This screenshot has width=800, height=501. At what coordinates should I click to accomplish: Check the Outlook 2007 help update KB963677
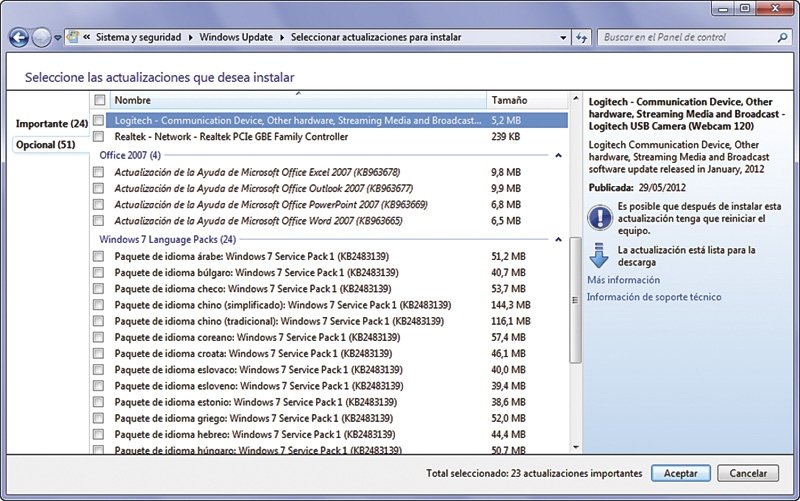click(x=98, y=188)
